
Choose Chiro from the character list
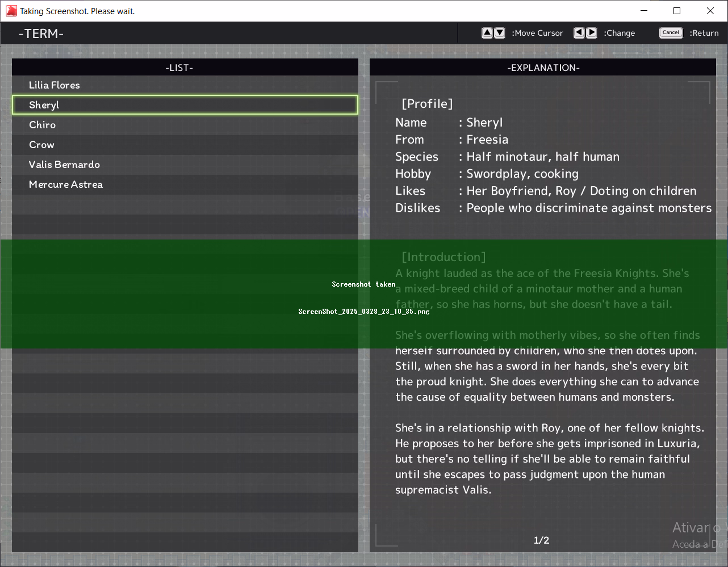coord(43,125)
